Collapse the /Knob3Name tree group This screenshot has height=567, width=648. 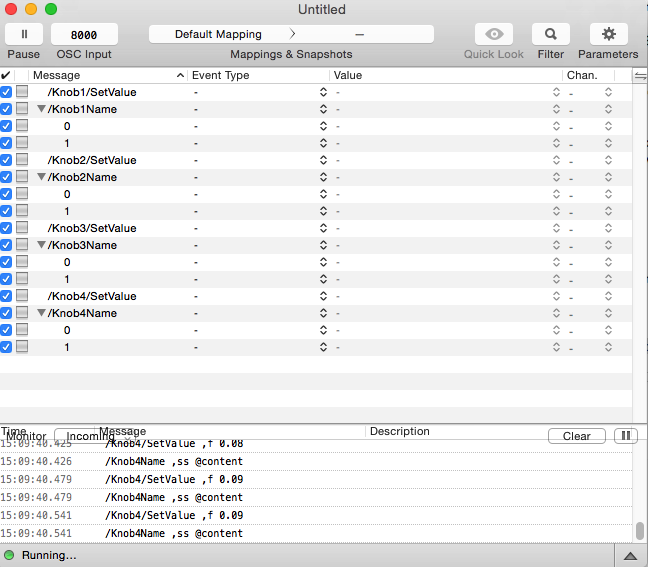coord(41,245)
